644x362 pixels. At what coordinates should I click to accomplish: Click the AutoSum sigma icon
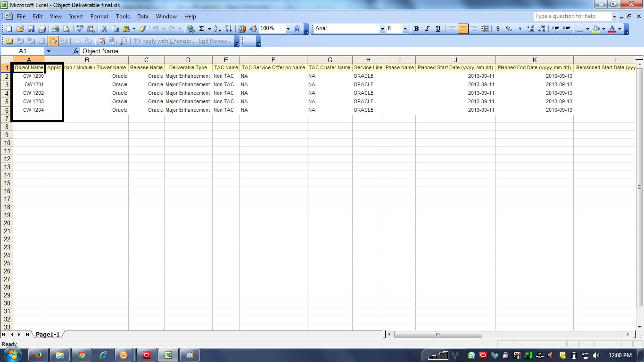coord(202,29)
